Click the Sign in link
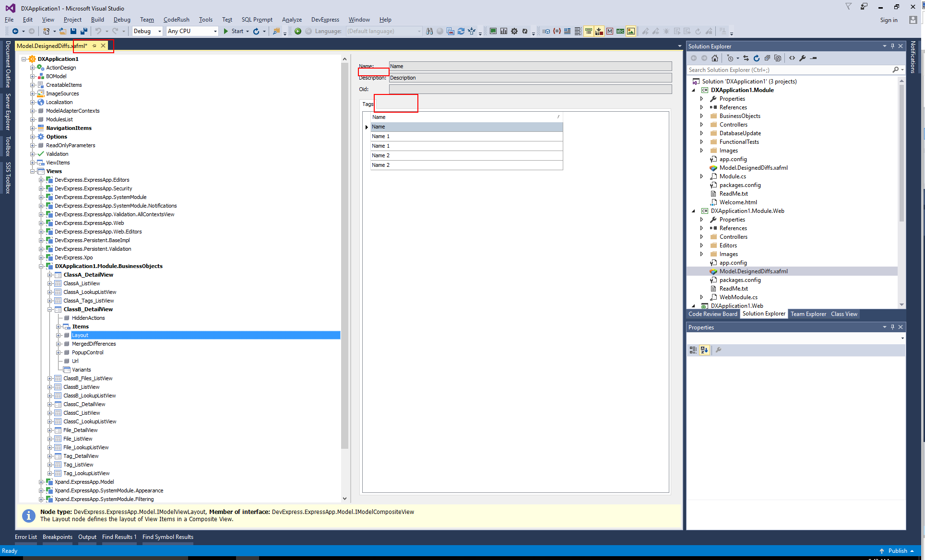This screenshot has height=560, width=925. pos(889,20)
